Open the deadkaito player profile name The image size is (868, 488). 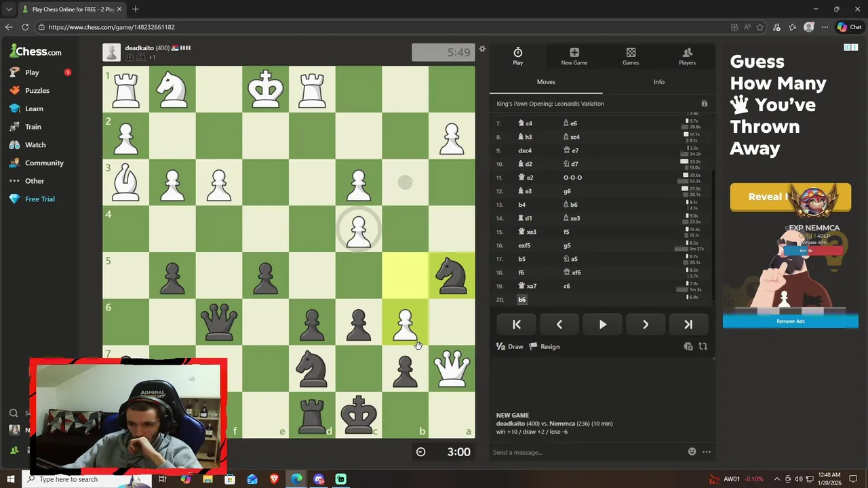point(139,48)
